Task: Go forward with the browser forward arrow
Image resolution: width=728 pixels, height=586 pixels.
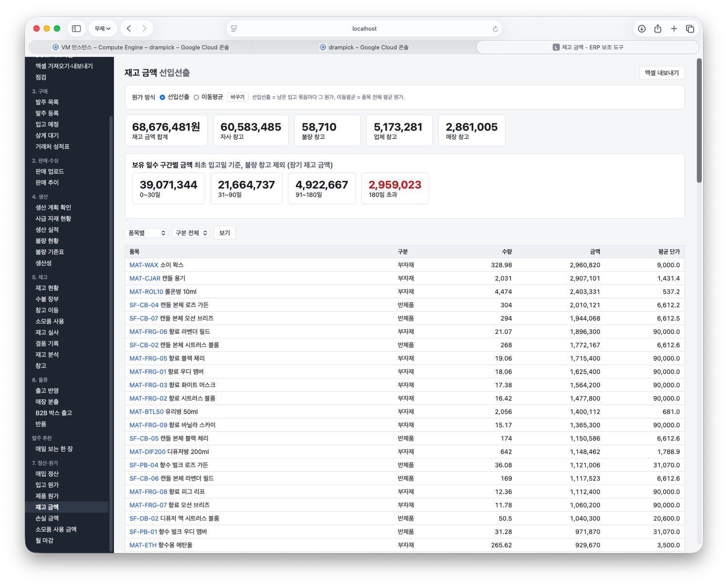Action: tap(144, 29)
